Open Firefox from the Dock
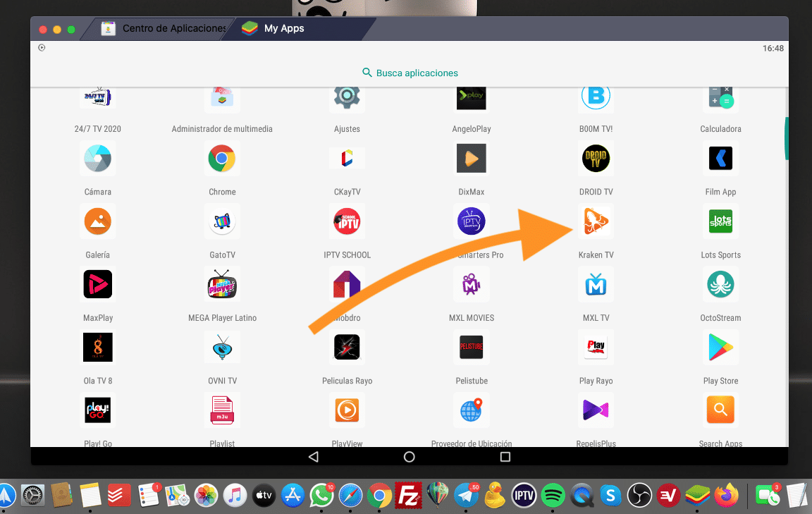 point(727,496)
